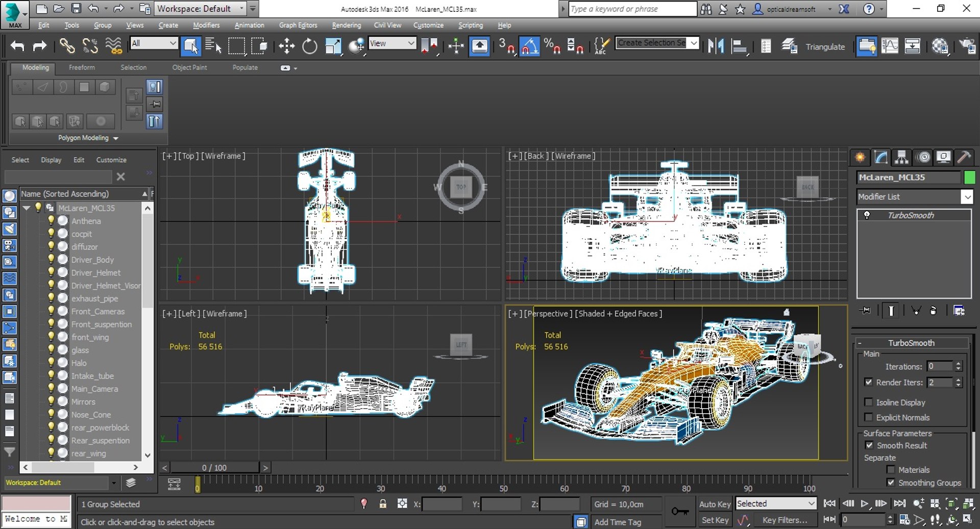Choose the Select and Uniform Scale tool
The height and width of the screenshot is (529, 980).
coord(333,46)
